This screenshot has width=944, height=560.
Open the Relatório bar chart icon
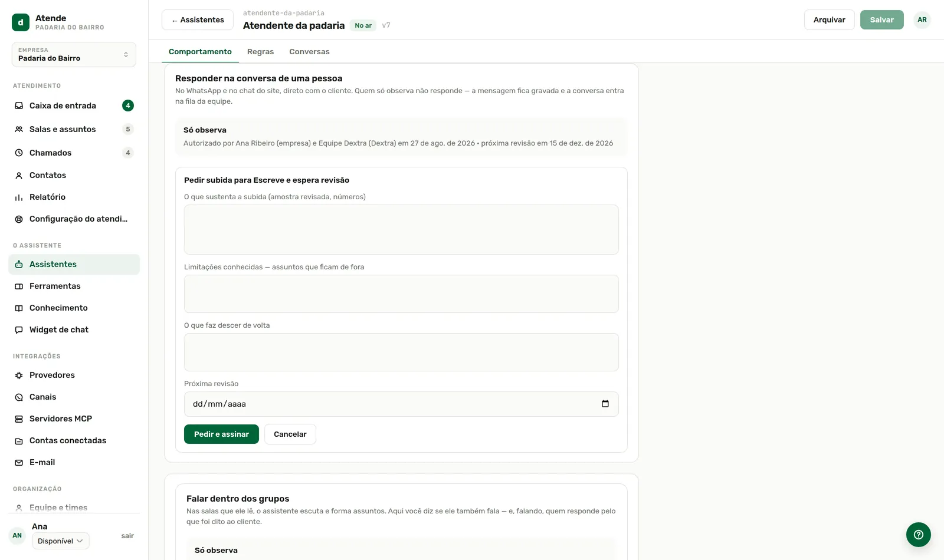(x=19, y=197)
